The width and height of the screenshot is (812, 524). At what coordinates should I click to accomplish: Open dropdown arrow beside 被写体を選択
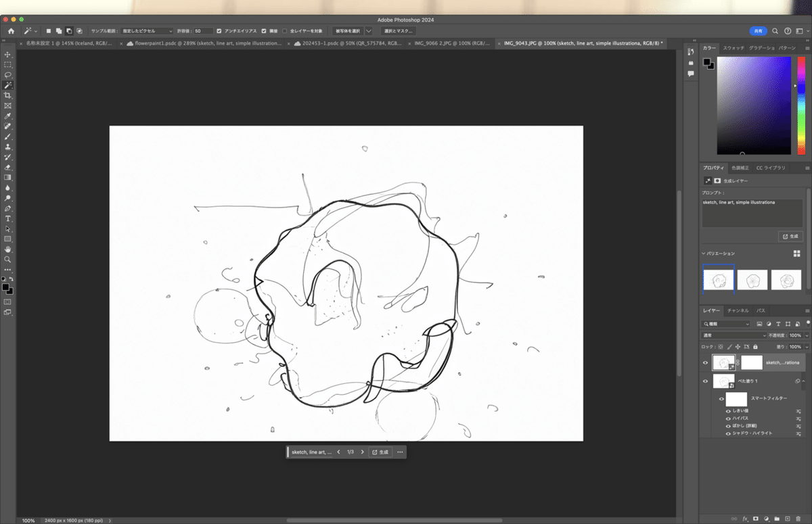click(368, 31)
